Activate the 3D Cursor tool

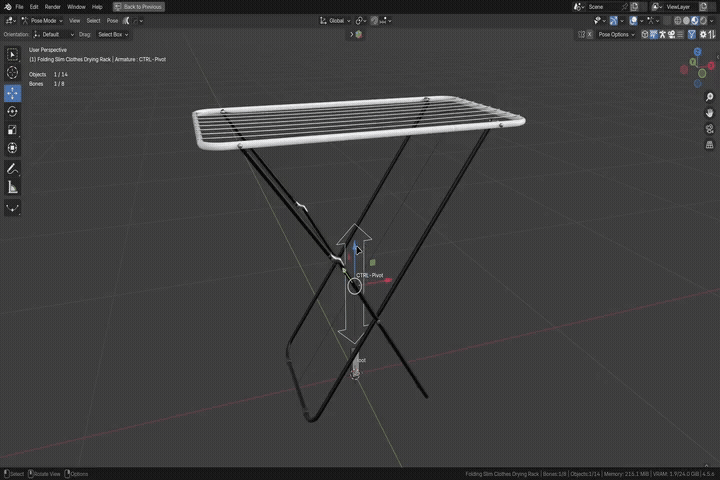tap(12, 73)
